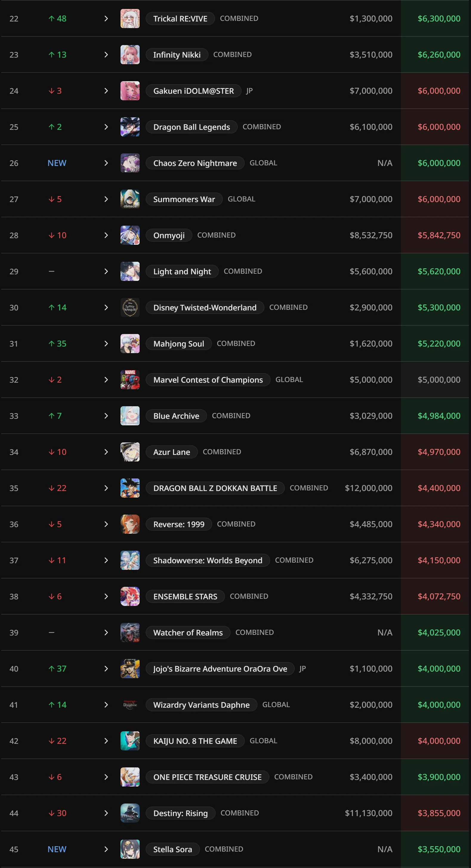Click the ONE PIECE TREASURE CRUISE name pill

click(207, 777)
